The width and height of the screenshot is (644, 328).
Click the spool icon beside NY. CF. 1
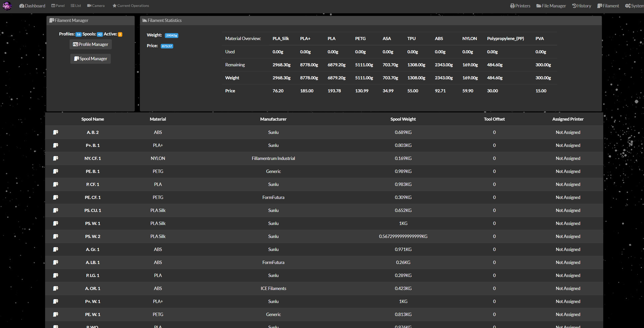coord(56,158)
